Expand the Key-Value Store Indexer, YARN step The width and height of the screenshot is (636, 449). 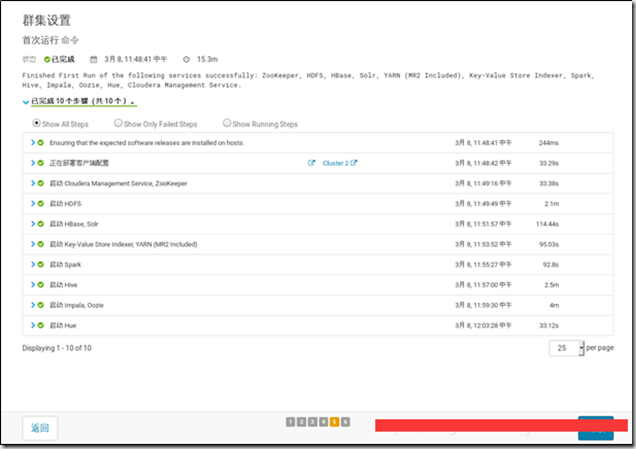33,244
